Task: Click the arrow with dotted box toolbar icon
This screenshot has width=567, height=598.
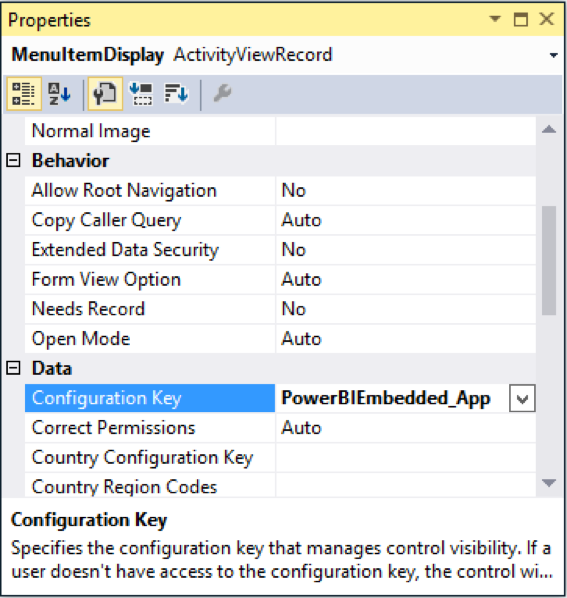Action: 141,93
